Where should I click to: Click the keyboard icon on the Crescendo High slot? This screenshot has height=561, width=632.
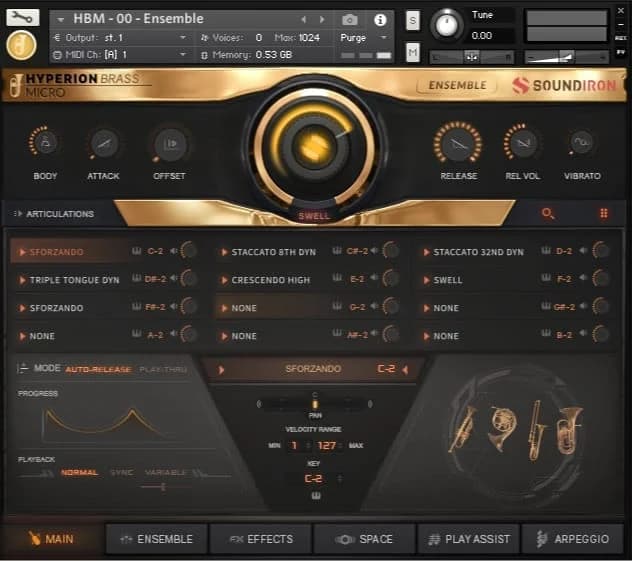point(337,280)
